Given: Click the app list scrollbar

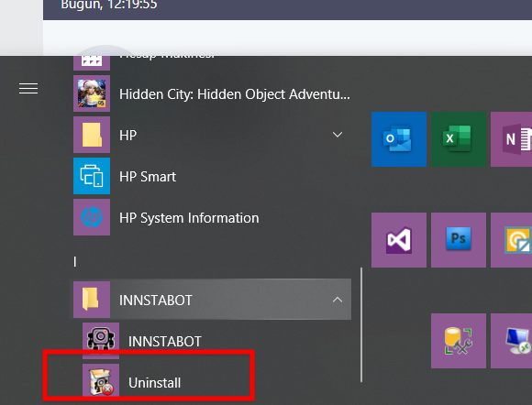Looking at the screenshot, I should pyautogui.click(x=361, y=324).
